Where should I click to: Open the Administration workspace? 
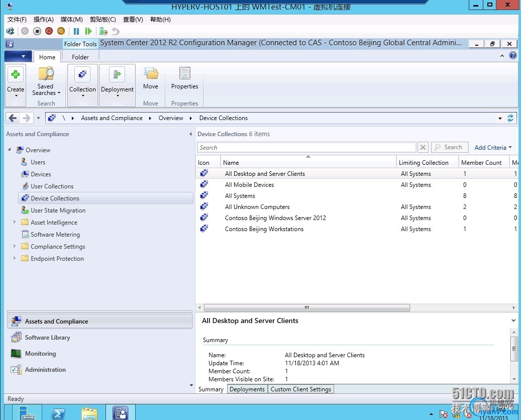point(99,369)
